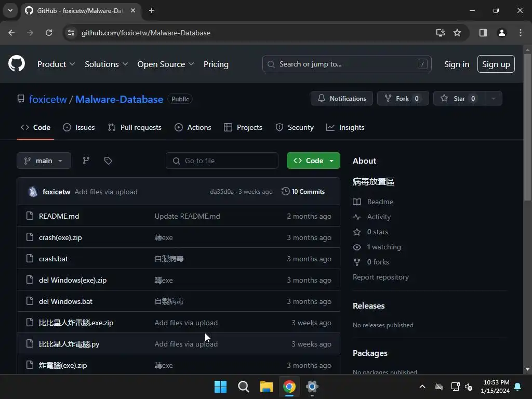Open del Windows.bat file
This screenshot has width=532, height=399.
65,301
